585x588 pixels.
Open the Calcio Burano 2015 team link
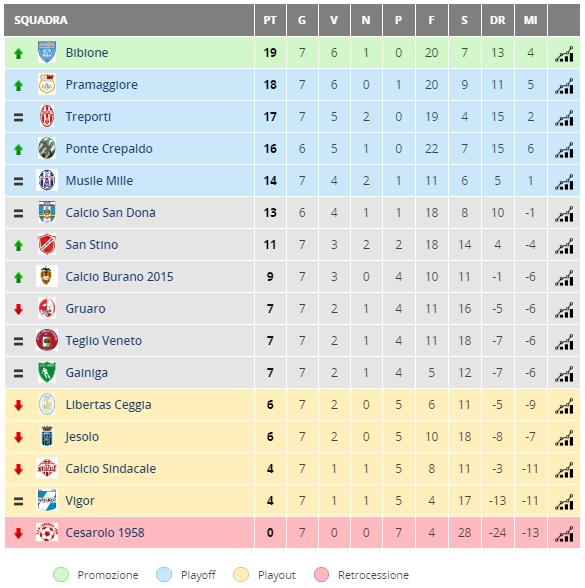point(119,277)
